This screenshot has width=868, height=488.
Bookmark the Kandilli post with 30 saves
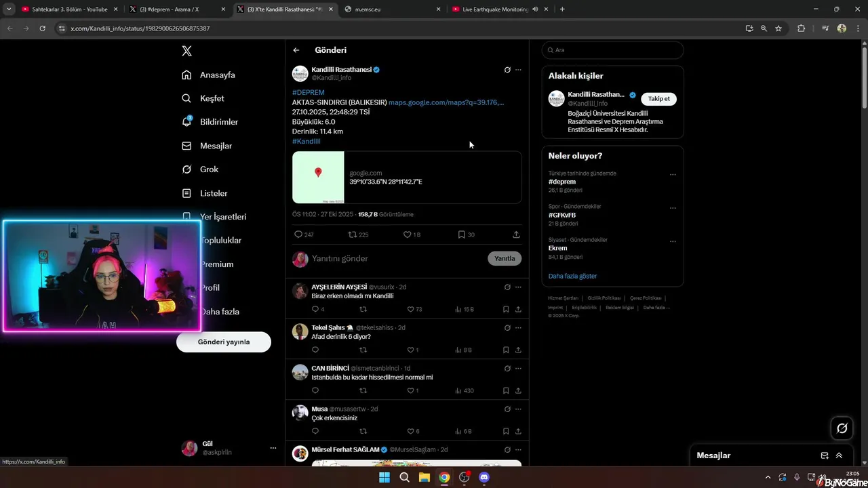pyautogui.click(x=461, y=235)
